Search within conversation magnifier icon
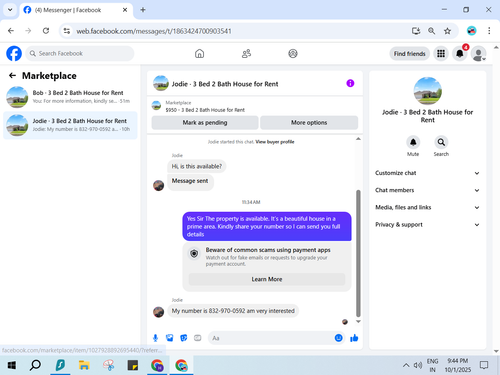 point(441,143)
